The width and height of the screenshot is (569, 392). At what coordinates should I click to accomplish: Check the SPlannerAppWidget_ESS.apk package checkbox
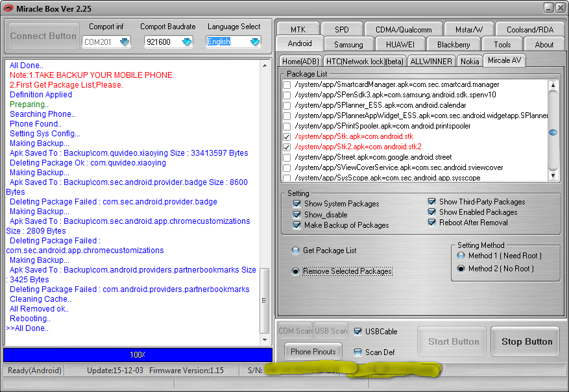[287, 116]
